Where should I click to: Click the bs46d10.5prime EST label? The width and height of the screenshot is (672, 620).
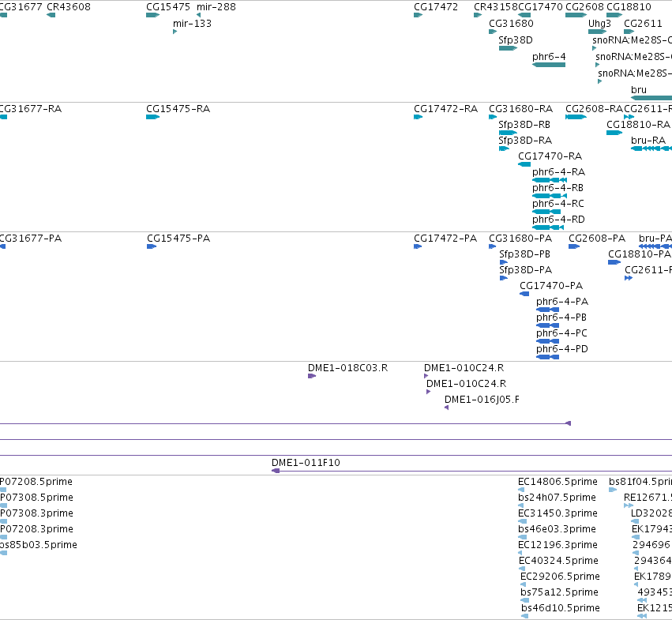click(561, 609)
